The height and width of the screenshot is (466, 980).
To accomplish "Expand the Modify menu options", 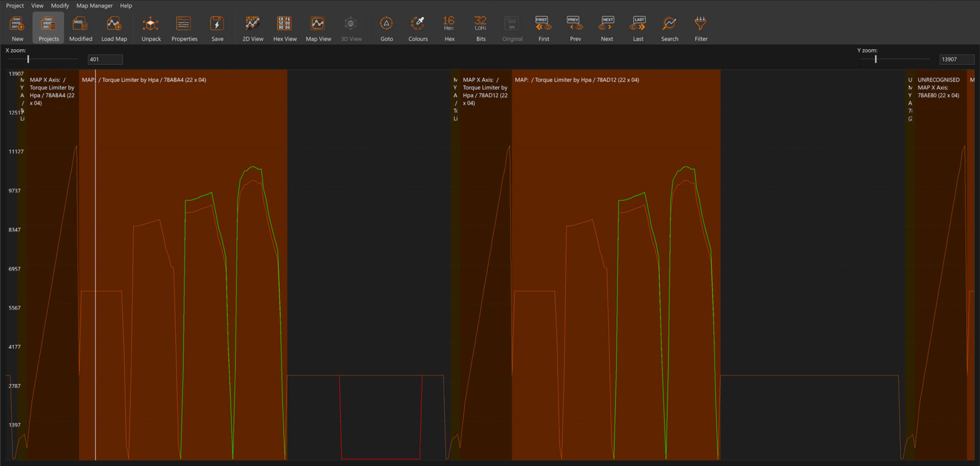I will (60, 5).
